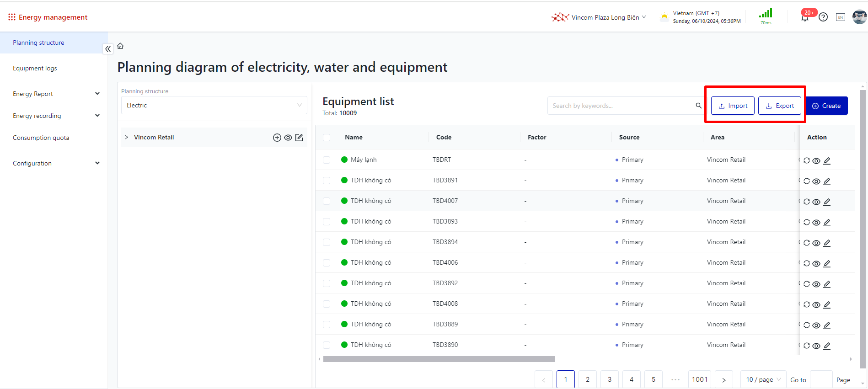Open the 10 / page size dropdown
Screen dimensions: 868x389
[x=763, y=379]
